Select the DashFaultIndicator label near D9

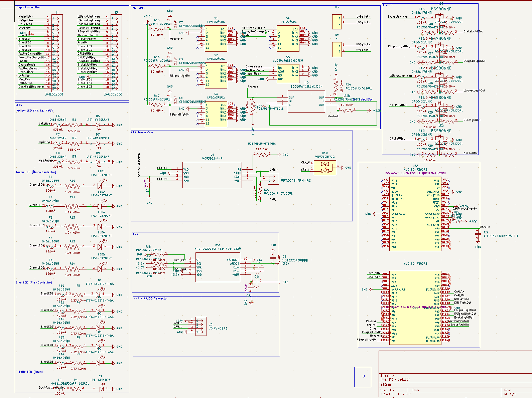[x=52, y=388]
